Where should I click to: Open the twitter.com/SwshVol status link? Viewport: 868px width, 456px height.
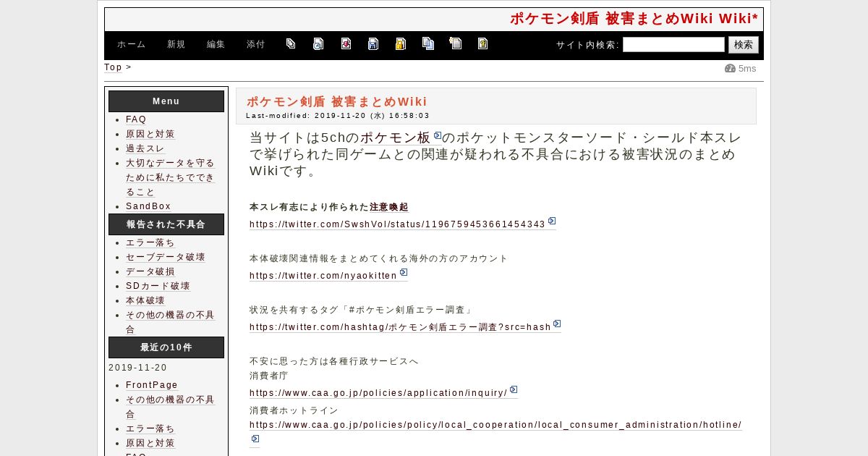397,224
